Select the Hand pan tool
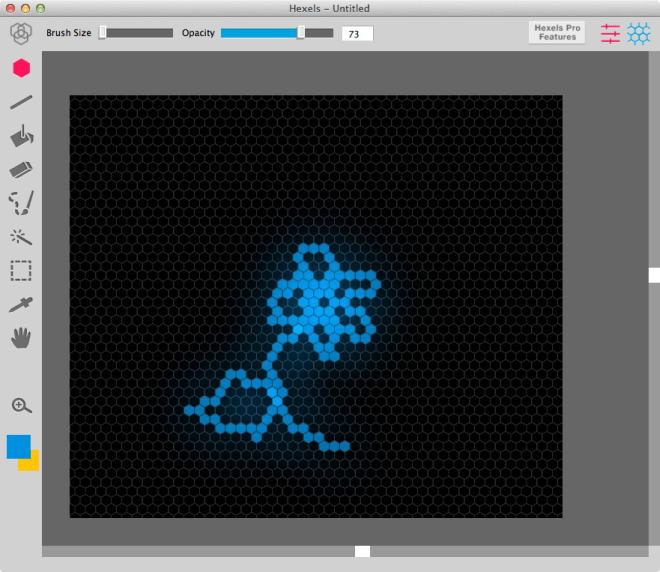 coord(21,338)
